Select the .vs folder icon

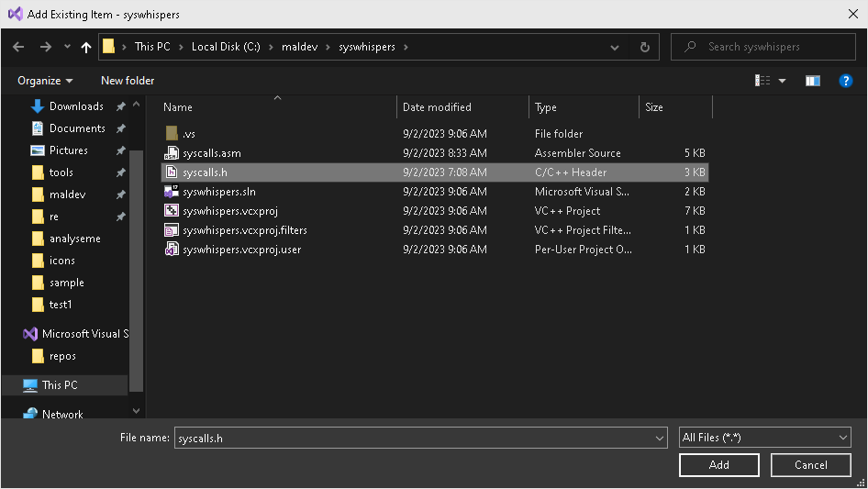point(172,133)
